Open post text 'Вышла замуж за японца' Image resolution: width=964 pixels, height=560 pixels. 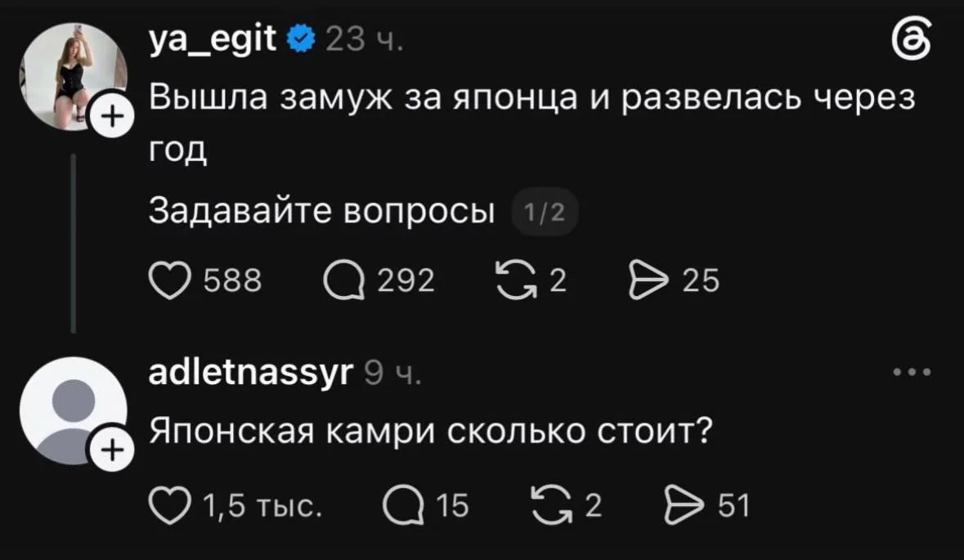[x=363, y=98]
